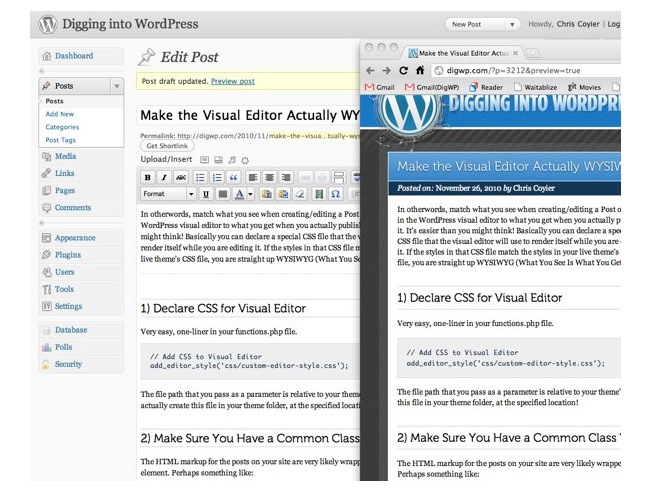Screen dimensions: 650x494
Task: Toggle italic formatting in the editor
Action: click(164, 177)
